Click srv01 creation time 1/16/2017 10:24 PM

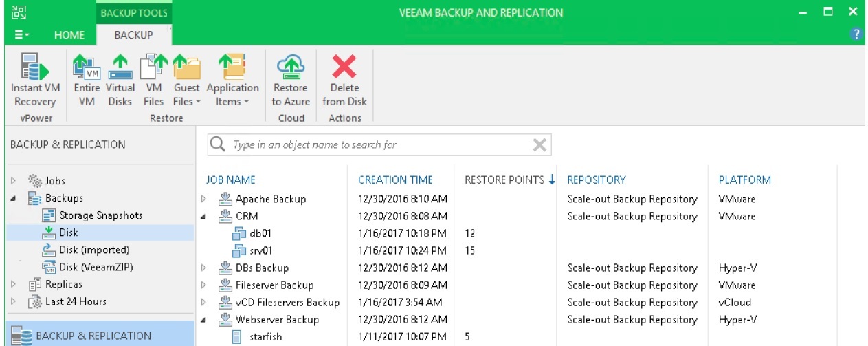click(403, 250)
